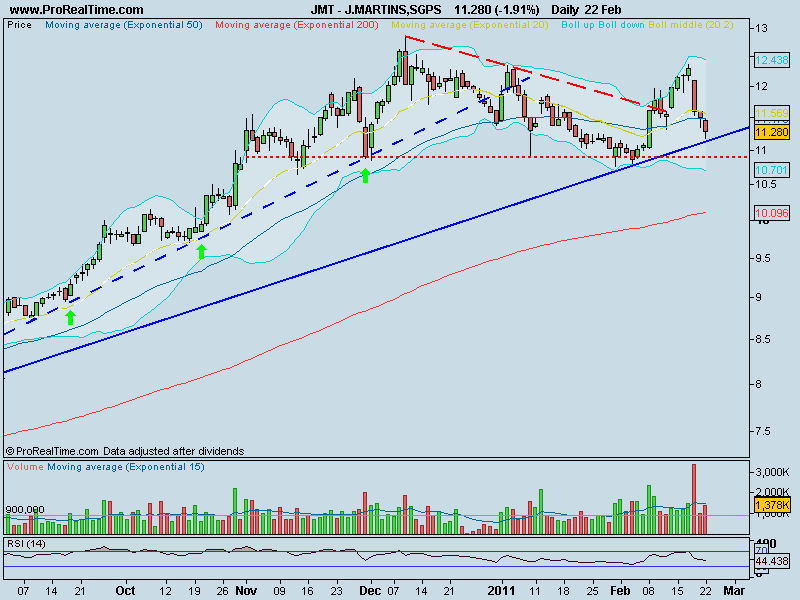Click the 12 date label after Oct
800x600 pixels.
pos(165,591)
